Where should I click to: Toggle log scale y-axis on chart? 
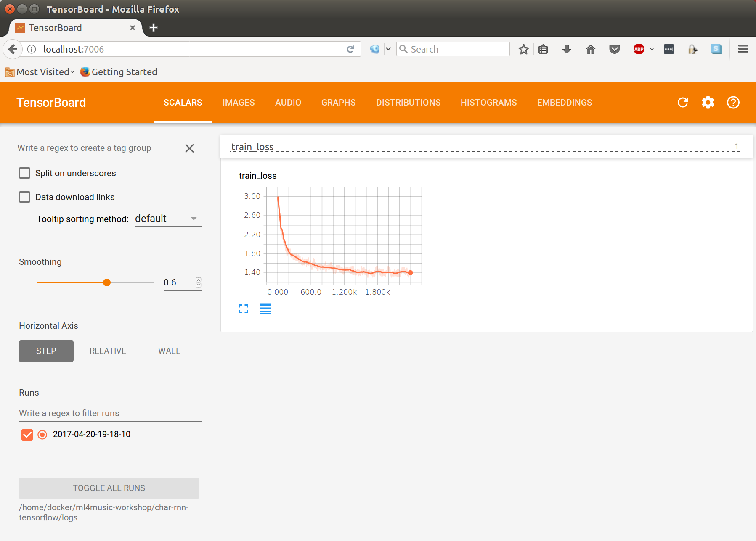coord(265,309)
